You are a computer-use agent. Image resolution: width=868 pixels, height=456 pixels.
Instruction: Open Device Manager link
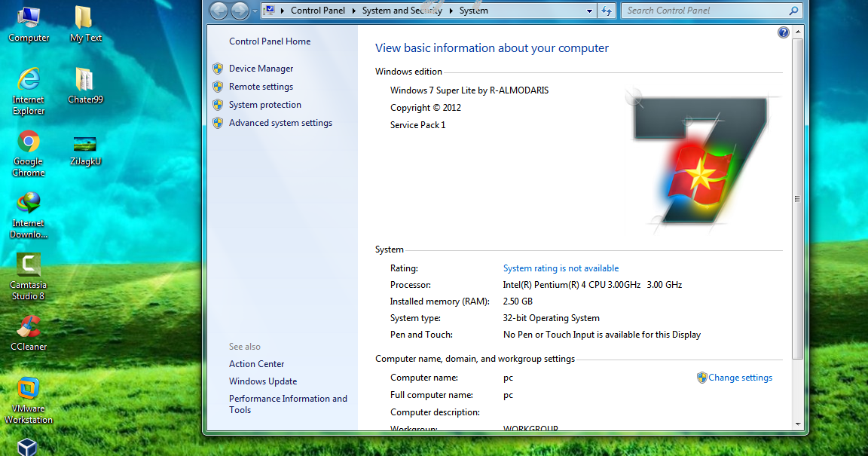click(261, 69)
